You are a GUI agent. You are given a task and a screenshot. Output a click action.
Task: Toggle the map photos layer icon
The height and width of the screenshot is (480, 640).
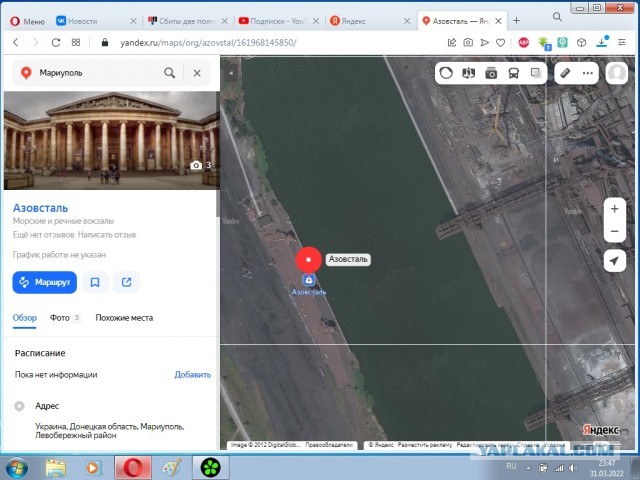(x=491, y=73)
